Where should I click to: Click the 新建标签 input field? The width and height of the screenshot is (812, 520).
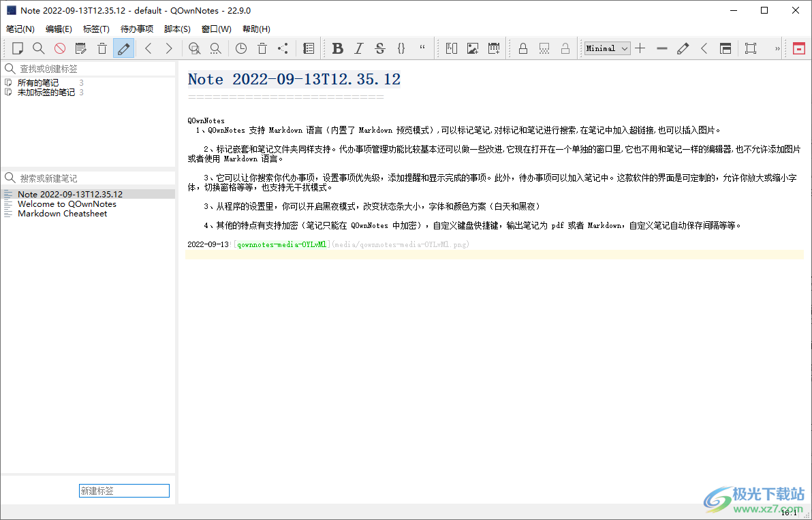point(124,490)
